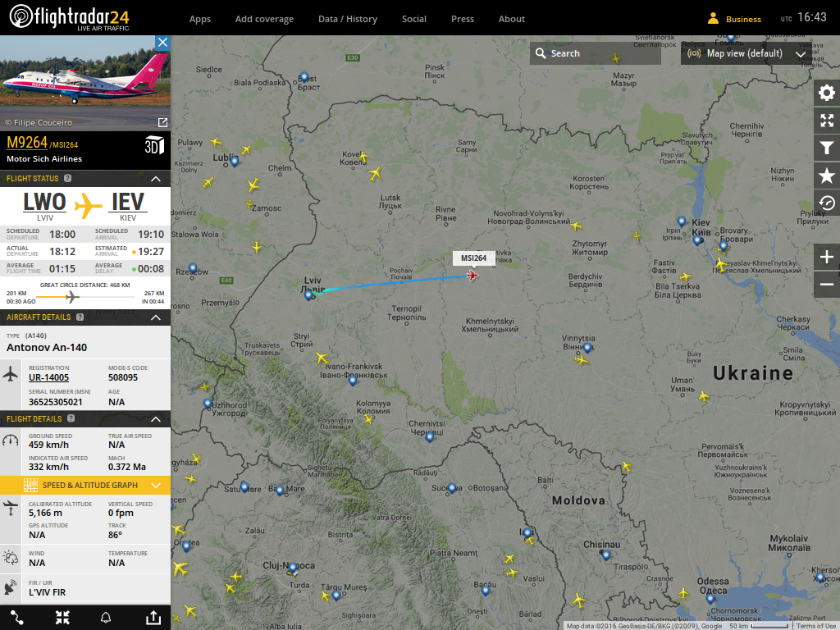Follow the UR-14005 registration link
The height and width of the screenshot is (630, 840).
pyautogui.click(x=48, y=377)
